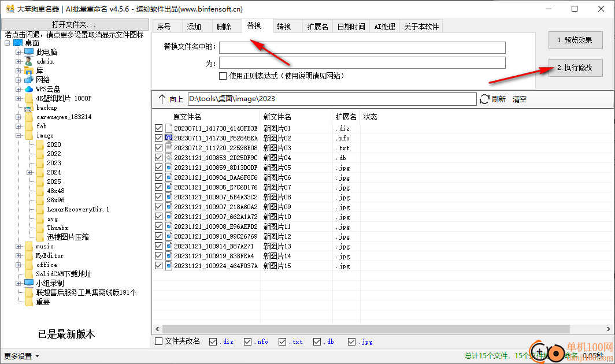Click jpg icon of 20231121_100859_8D13D0DF
The width and height of the screenshot is (615, 364).
[x=169, y=167]
